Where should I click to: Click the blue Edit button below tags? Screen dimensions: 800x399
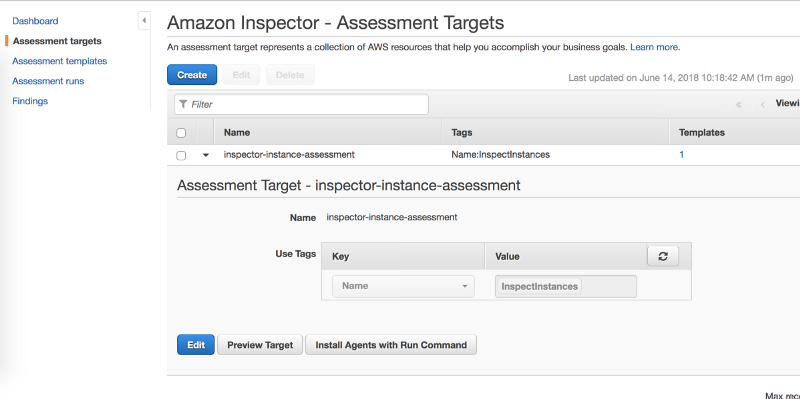196,345
